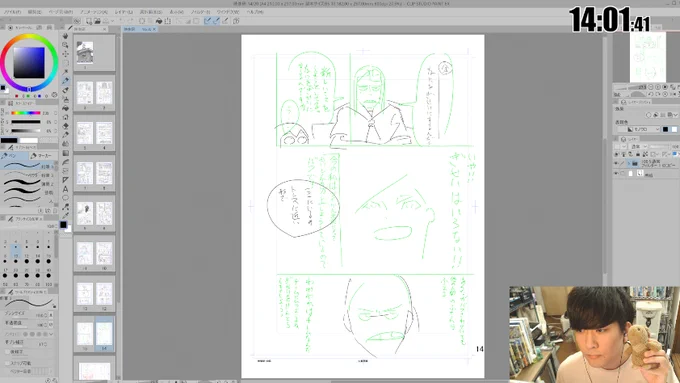This screenshot has width=680, height=383.
Task: Open the ページ管理 menu
Action: [61, 12]
